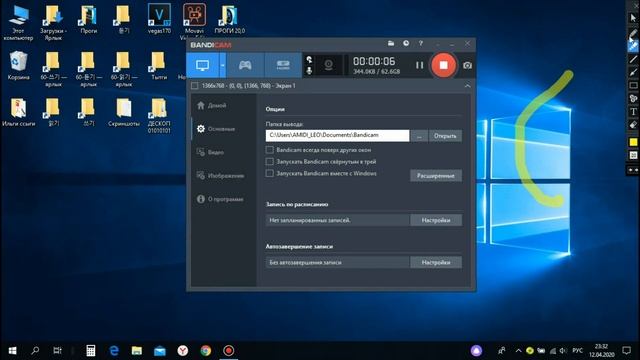Screen dimensions: 640x360
Task: Enable Bandicam always on top checkbox
Action: click(269, 150)
